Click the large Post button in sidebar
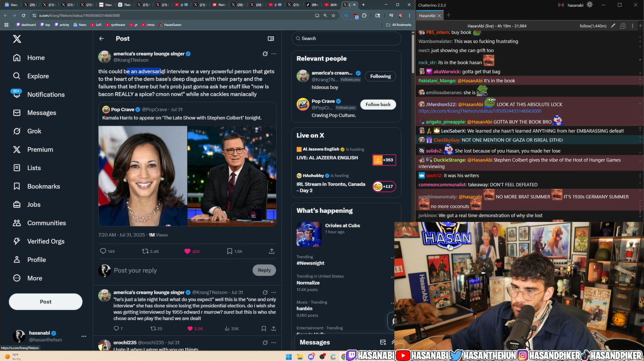 tap(46, 302)
